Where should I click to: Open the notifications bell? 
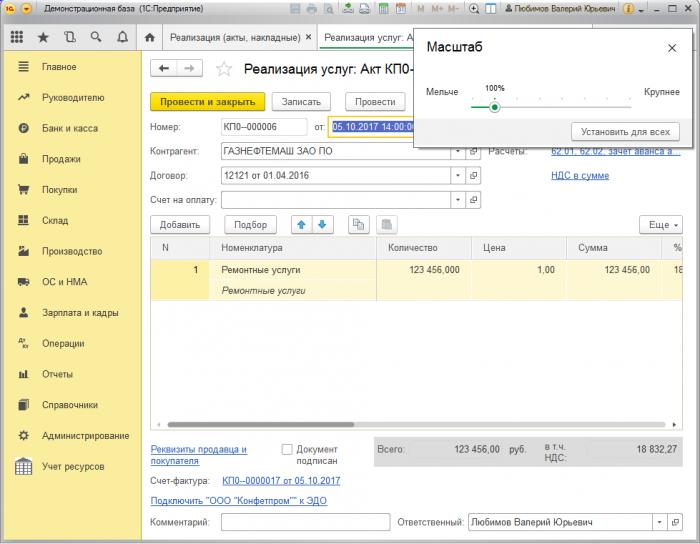[x=122, y=37]
